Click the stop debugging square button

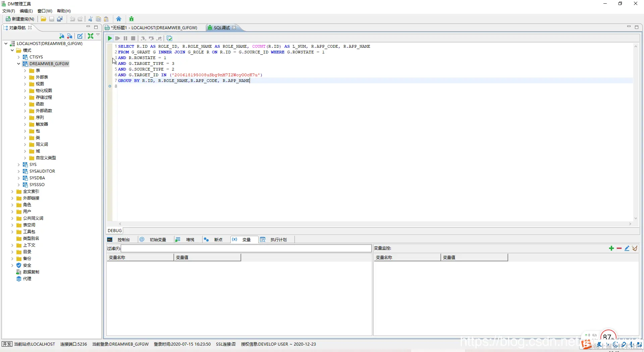(x=133, y=38)
